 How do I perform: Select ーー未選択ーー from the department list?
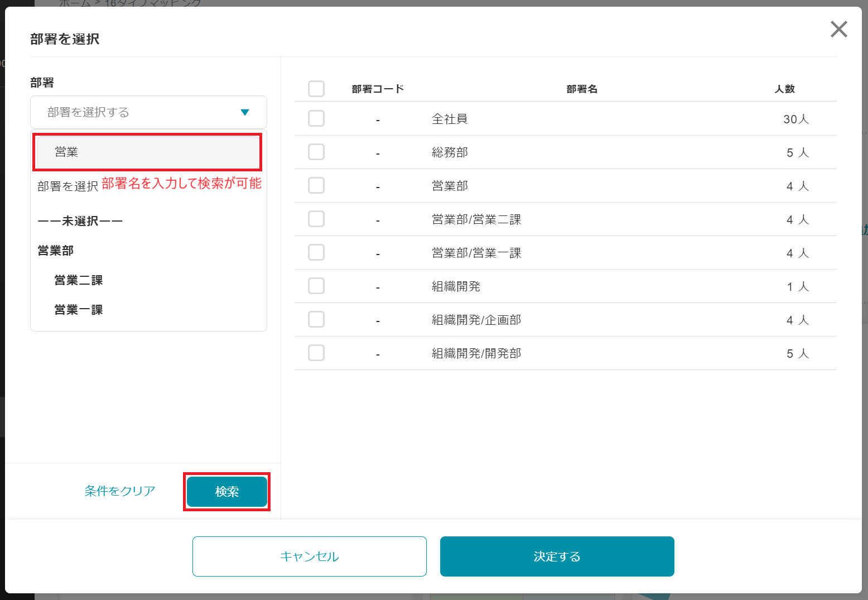79,220
